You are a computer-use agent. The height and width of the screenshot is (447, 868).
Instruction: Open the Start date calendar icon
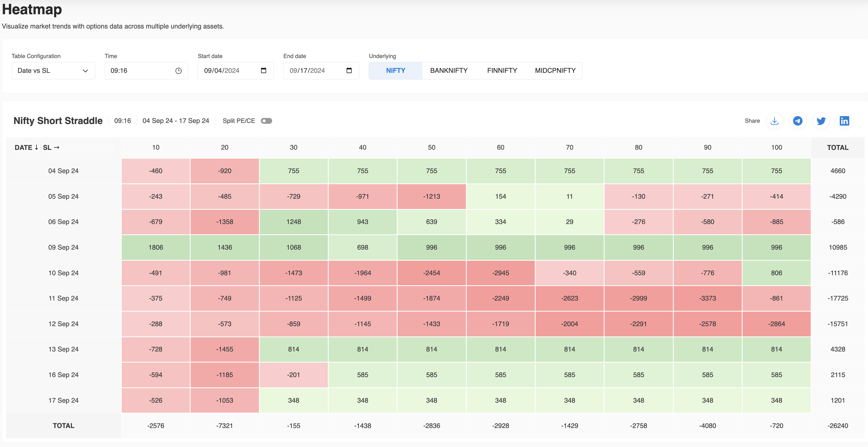click(263, 70)
